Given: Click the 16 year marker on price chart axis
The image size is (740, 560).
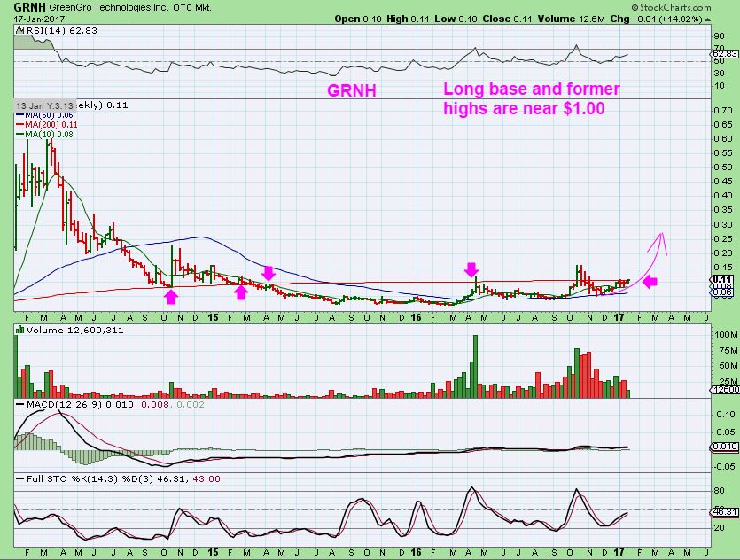Looking at the screenshot, I should (416, 317).
